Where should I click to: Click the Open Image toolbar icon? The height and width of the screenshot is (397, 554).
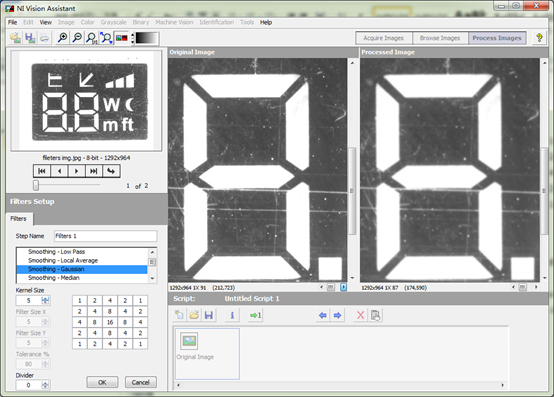(x=16, y=38)
